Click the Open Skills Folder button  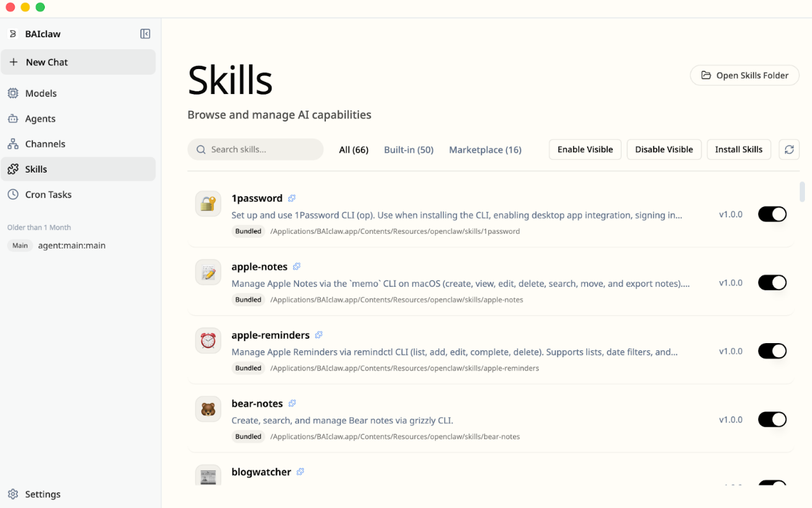[744, 75]
